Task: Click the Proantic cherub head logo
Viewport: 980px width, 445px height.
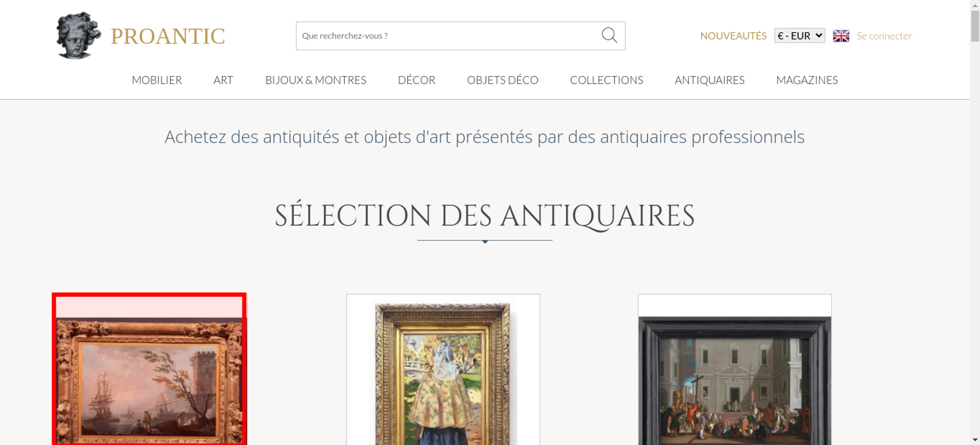Action: tap(78, 36)
